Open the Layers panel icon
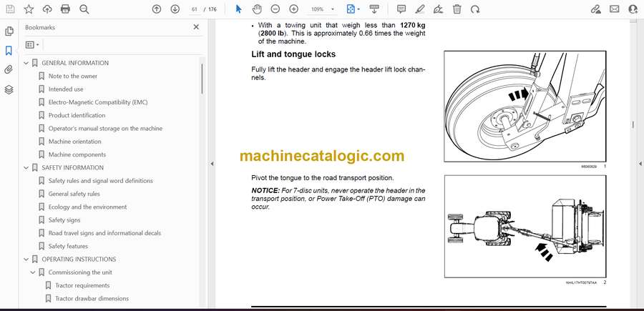Image resolution: width=644 pixels, height=311 pixels. (x=9, y=89)
